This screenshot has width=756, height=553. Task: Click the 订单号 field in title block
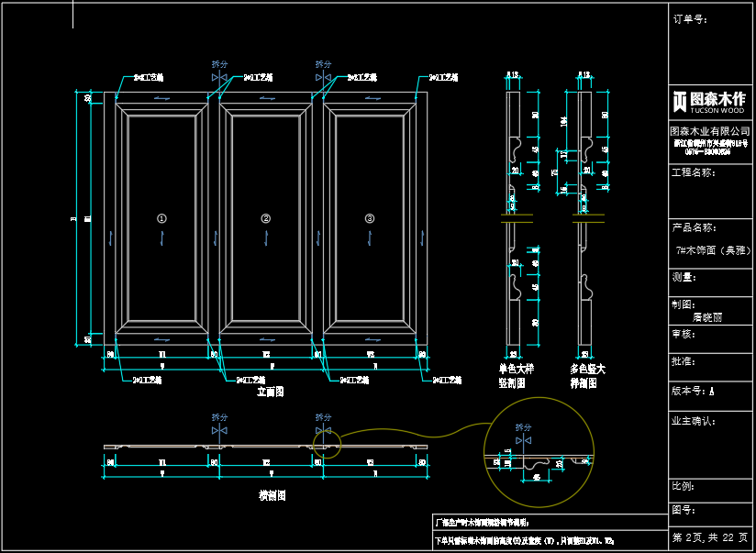[690, 18]
